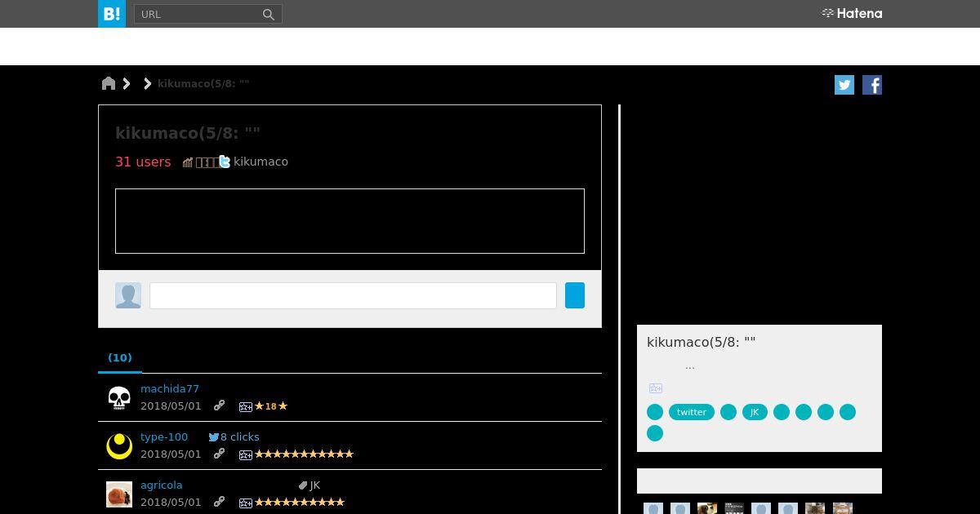Open the machida77 user profile link

(170, 388)
